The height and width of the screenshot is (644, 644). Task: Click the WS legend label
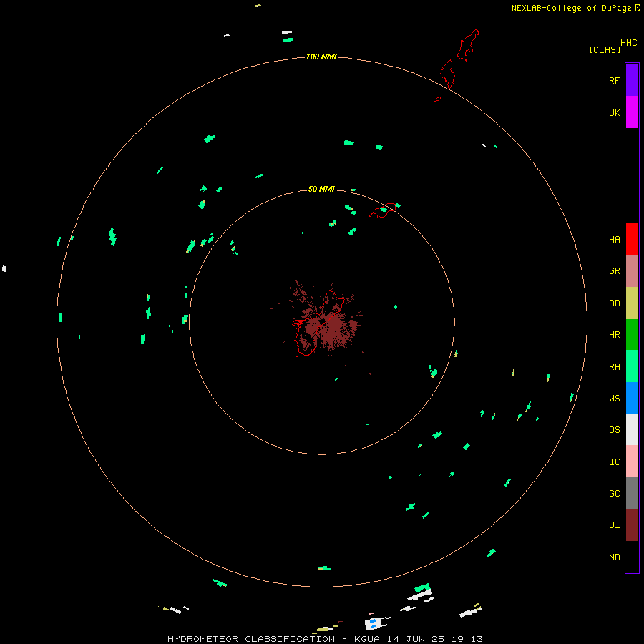(614, 398)
